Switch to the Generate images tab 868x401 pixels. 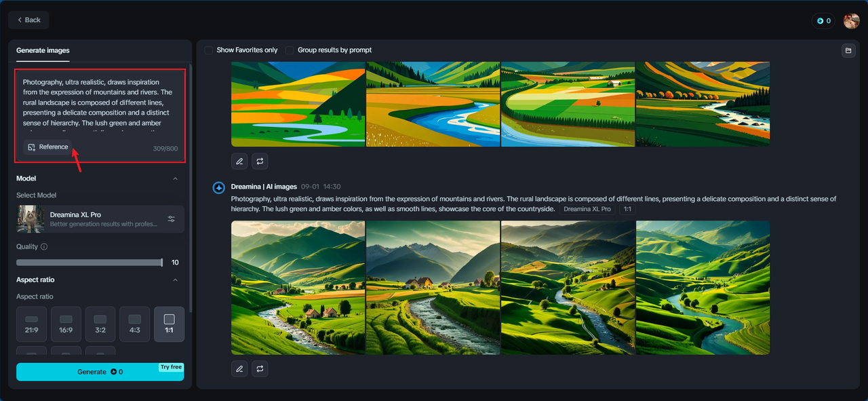pyautogui.click(x=43, y=50)
